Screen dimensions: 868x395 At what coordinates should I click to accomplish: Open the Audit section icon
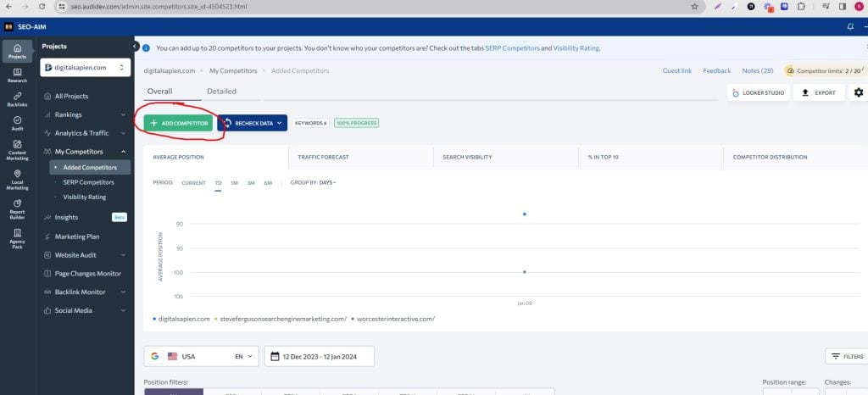[17, 123]
